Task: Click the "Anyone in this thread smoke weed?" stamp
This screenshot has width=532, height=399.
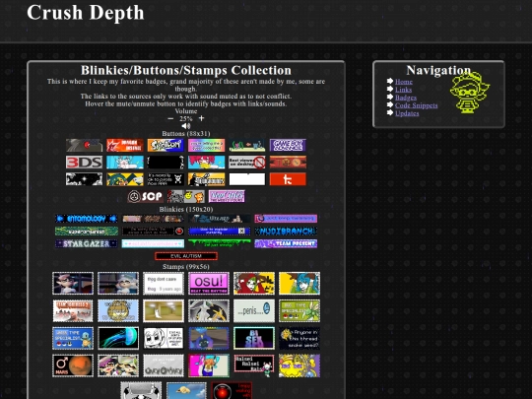Action: (x=299, y=338)
